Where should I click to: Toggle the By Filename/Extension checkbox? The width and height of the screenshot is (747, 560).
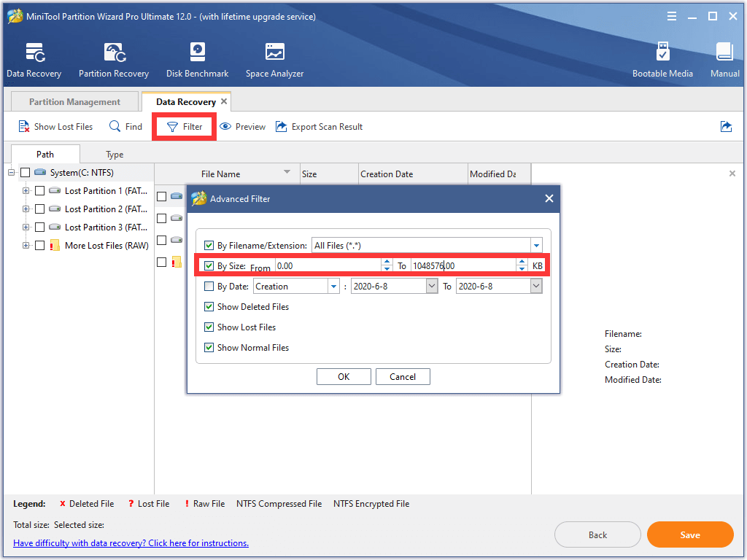(209, 245)
